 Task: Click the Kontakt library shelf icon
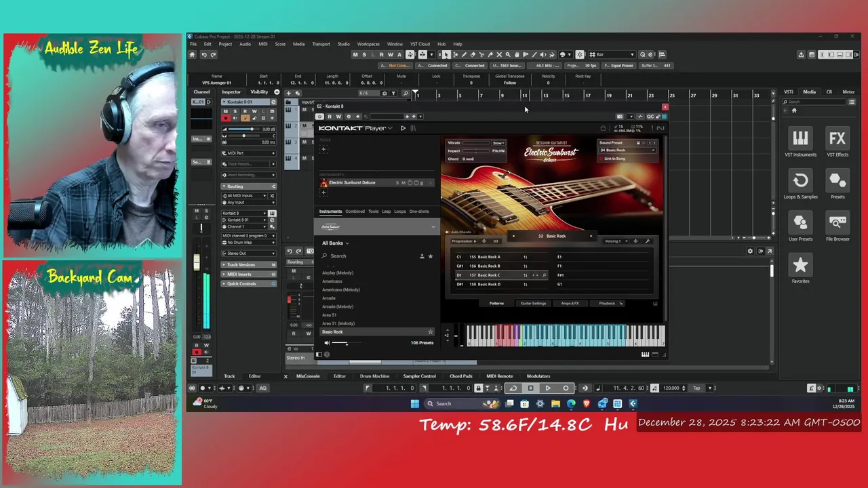[413, 128]
